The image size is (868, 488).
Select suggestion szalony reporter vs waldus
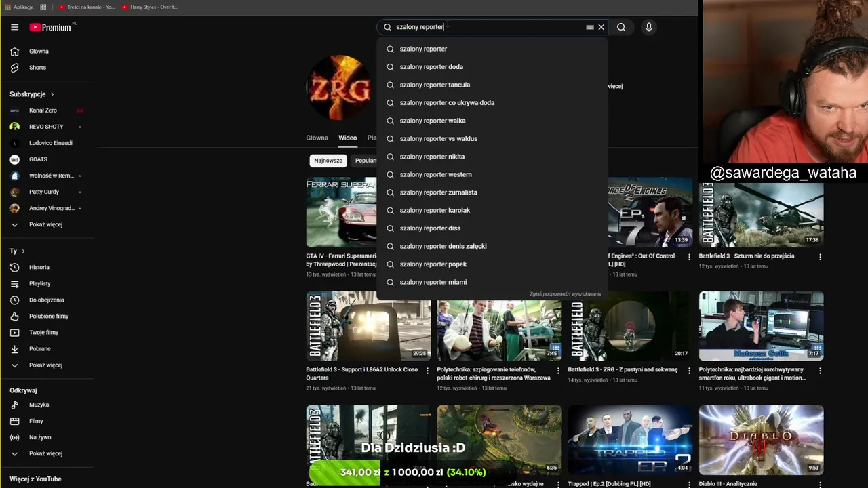coord(492,139)
